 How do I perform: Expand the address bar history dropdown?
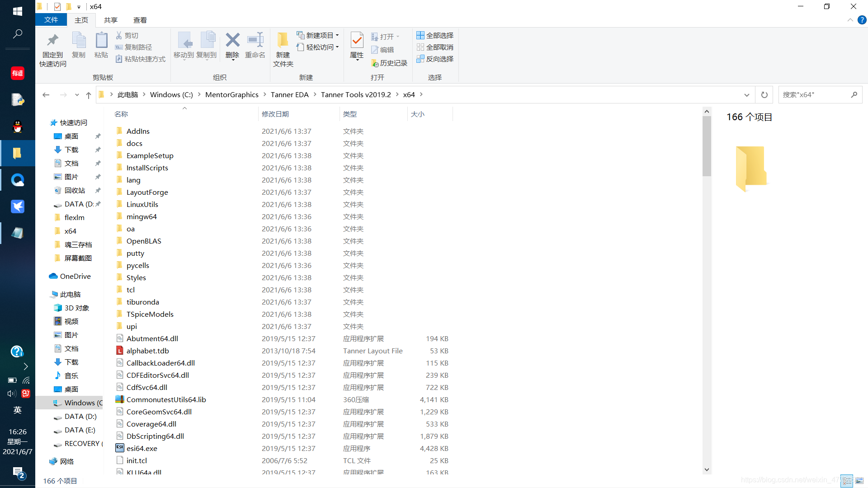[x=746, y=95]
